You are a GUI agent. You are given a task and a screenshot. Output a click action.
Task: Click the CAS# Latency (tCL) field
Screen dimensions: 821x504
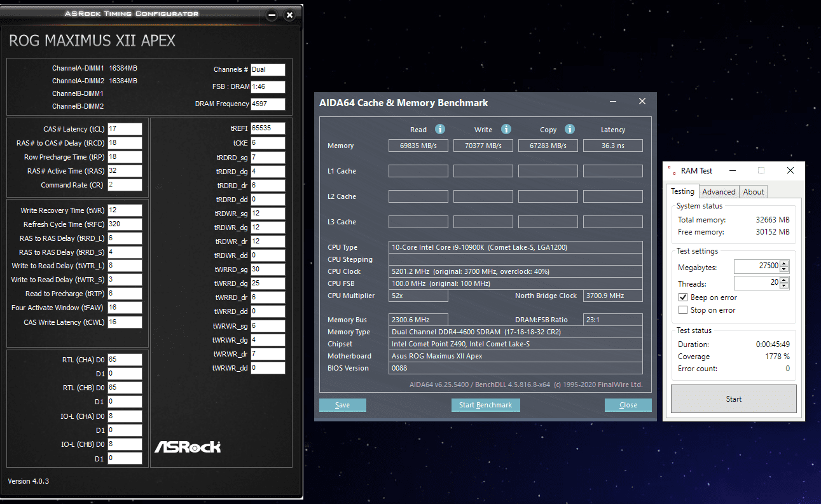(125, 128)
